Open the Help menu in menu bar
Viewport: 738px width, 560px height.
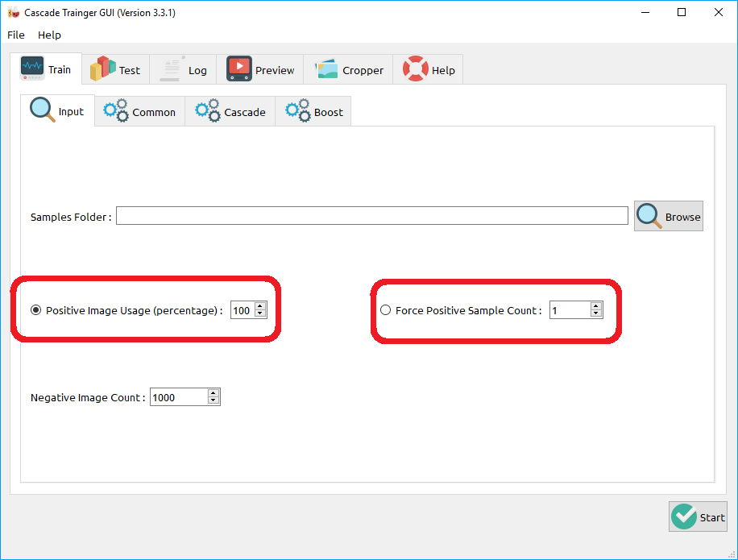coord(49,35)
